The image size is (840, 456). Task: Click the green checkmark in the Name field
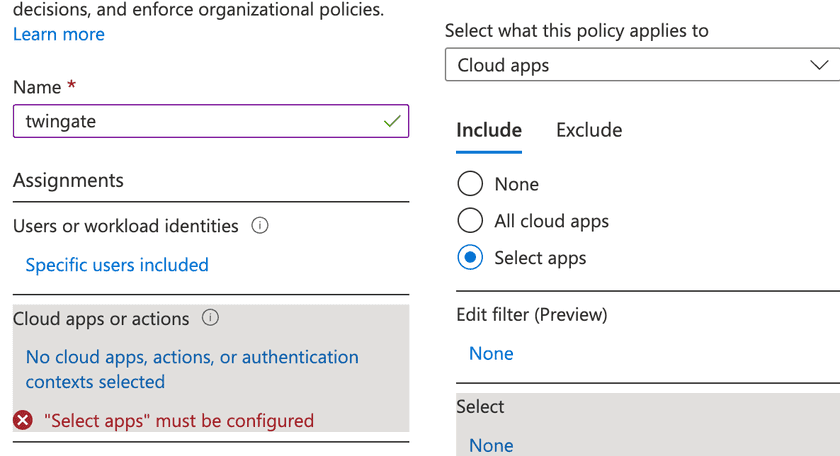tap(391, 121)
